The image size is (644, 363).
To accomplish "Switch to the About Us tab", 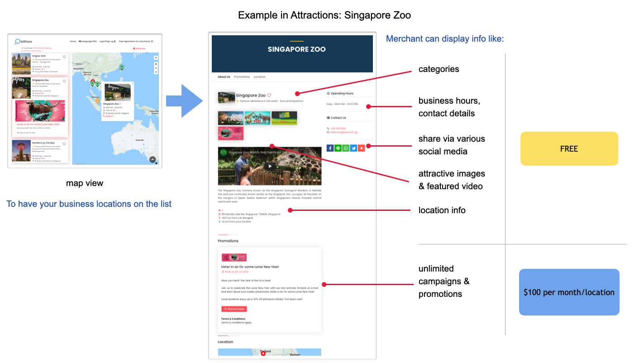I will (224, 77).
